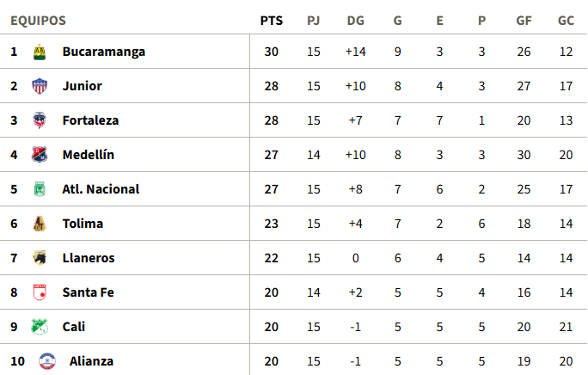Viewport: 588px width, 375px height.
Task: Click the DG column header
Action: (356, 21)
